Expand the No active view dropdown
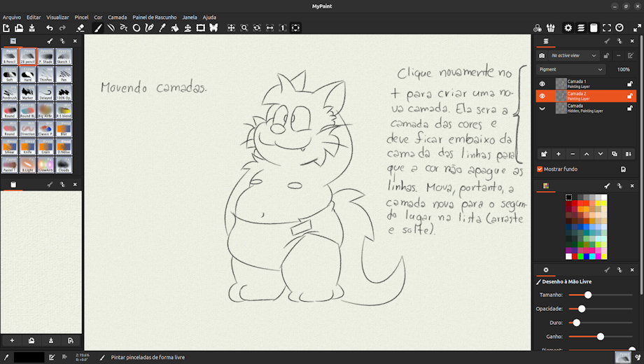The height and width of the screenshot is (364, 644). pyautogui.click(x=573, y=55)
